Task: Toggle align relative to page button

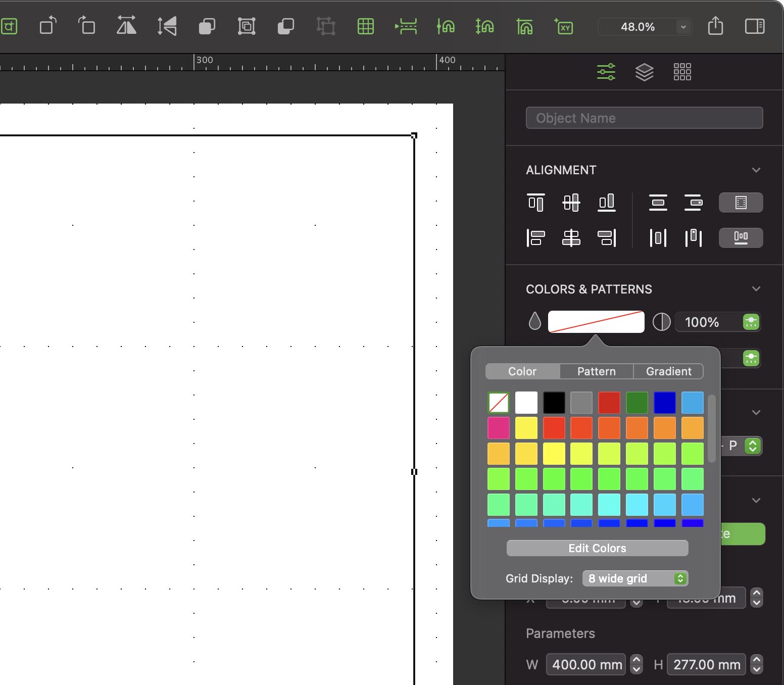Action: (x=741, y=203)
